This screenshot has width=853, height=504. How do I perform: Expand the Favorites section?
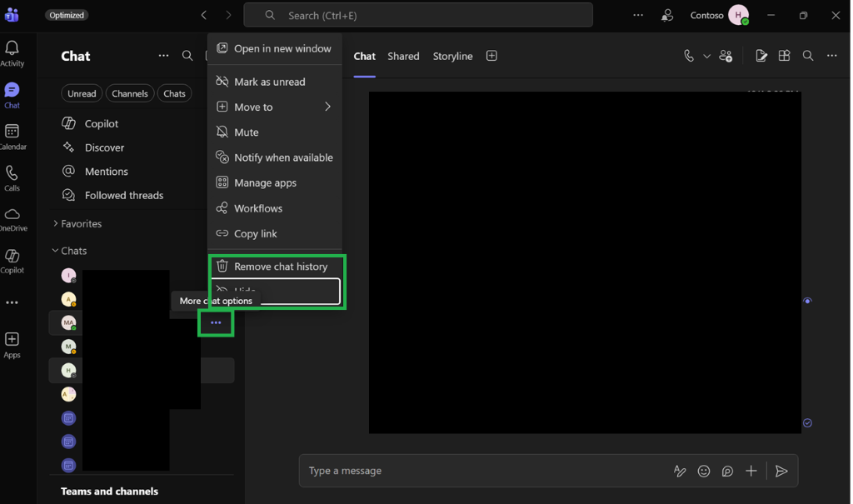[x=77, y=224]
